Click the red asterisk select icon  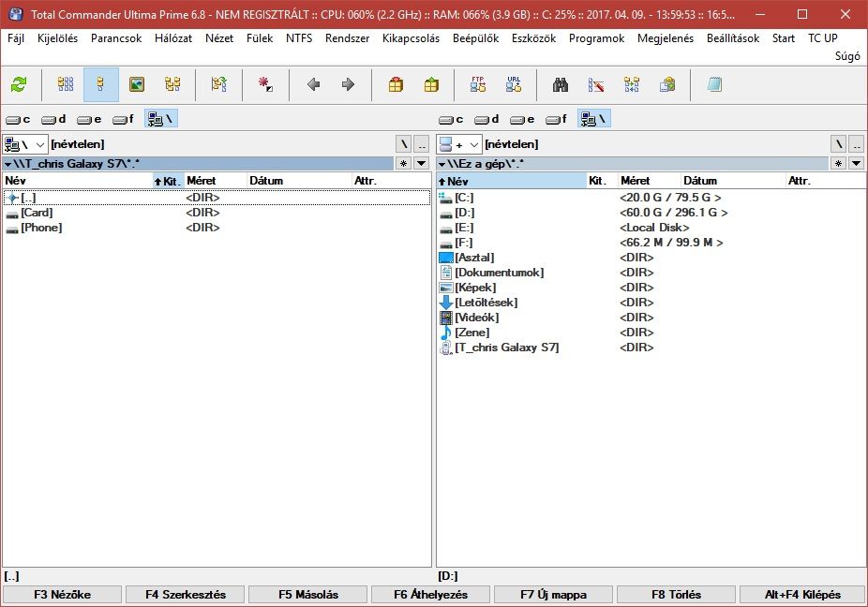pyautogui.click(x=265, y=84)
